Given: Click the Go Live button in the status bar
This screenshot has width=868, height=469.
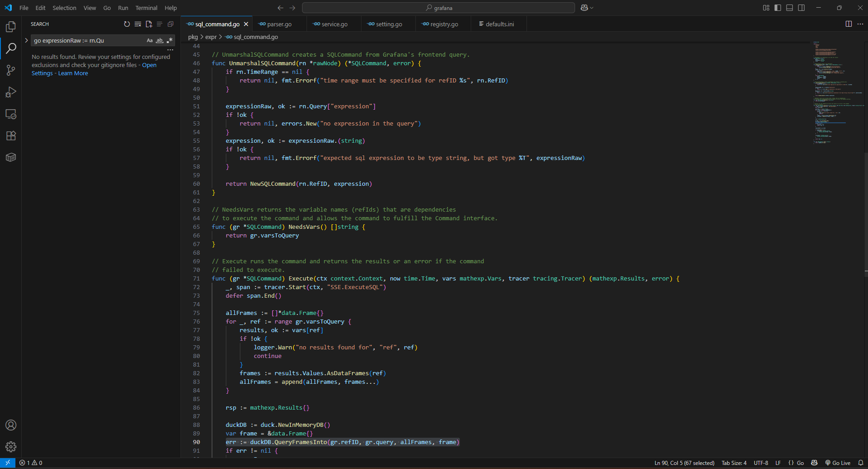Looking at the screenshot, I should 838,463.
